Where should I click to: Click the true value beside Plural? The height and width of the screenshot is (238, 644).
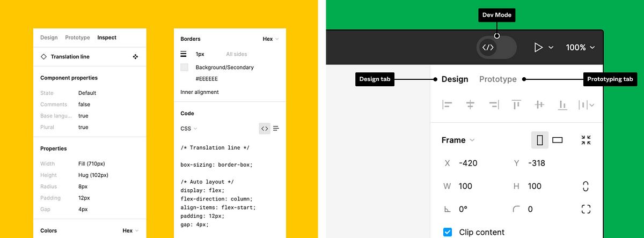(x=83, y=128)
